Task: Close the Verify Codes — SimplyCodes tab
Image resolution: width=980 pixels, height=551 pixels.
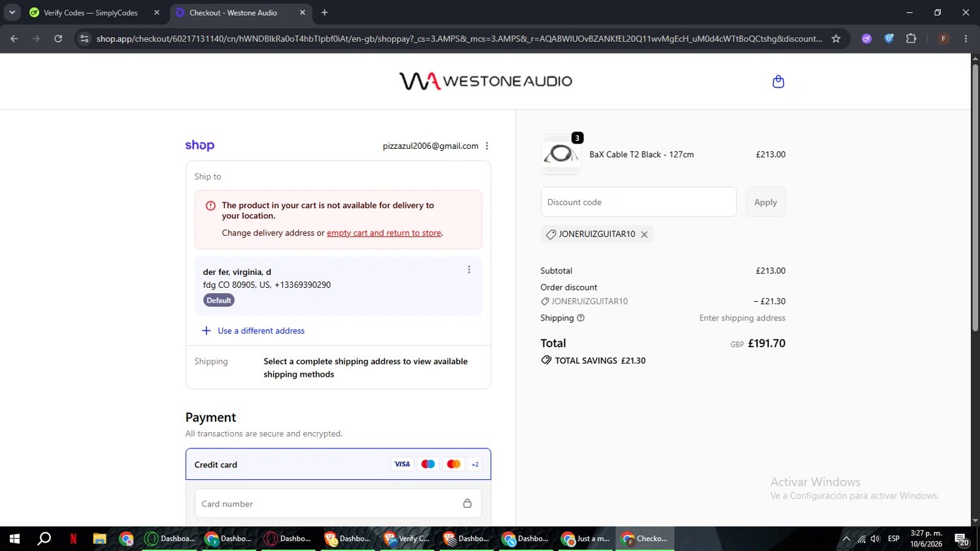Action: pos(157,12)
